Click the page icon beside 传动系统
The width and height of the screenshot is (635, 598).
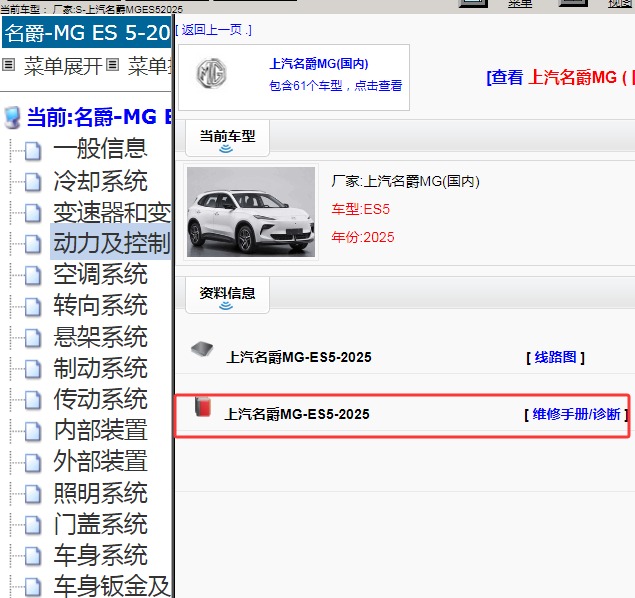[x=33, y=401]
